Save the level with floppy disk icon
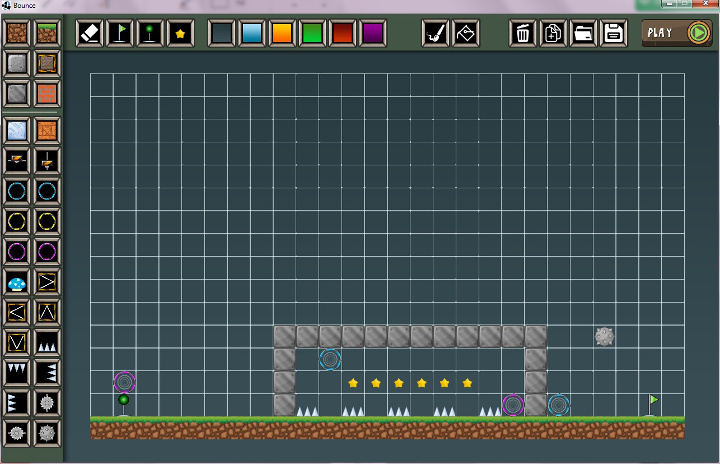 tap(613, 33)
